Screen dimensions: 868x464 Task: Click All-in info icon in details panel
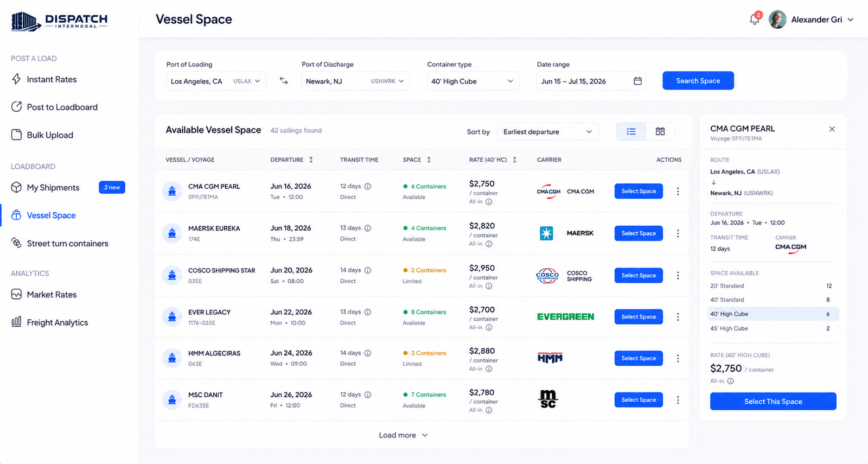click(x=730, y=381)
